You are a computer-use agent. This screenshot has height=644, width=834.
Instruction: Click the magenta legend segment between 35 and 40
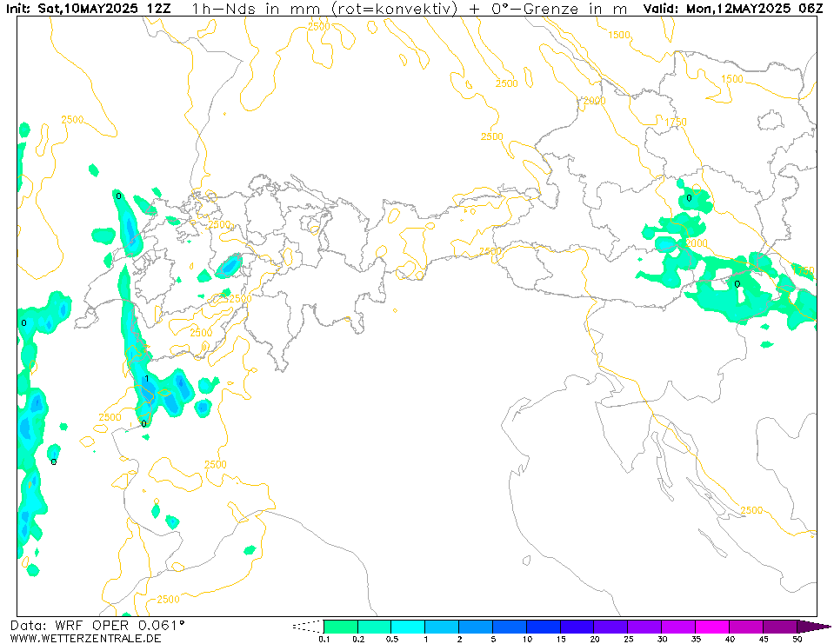tap(712, 627)
